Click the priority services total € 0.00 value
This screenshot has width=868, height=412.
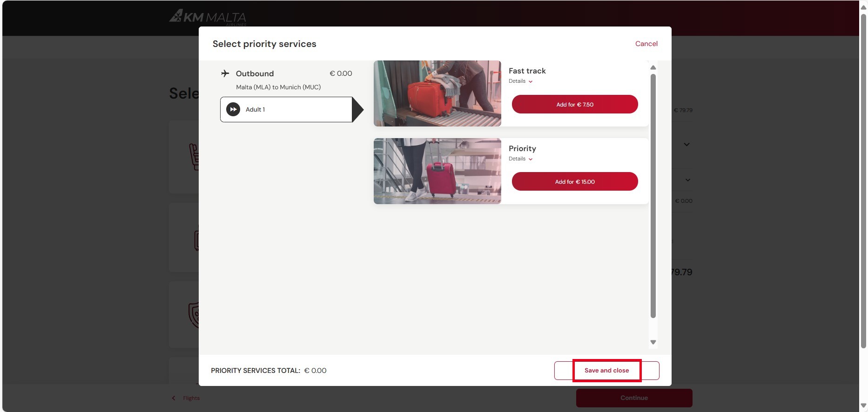point(315,371)
